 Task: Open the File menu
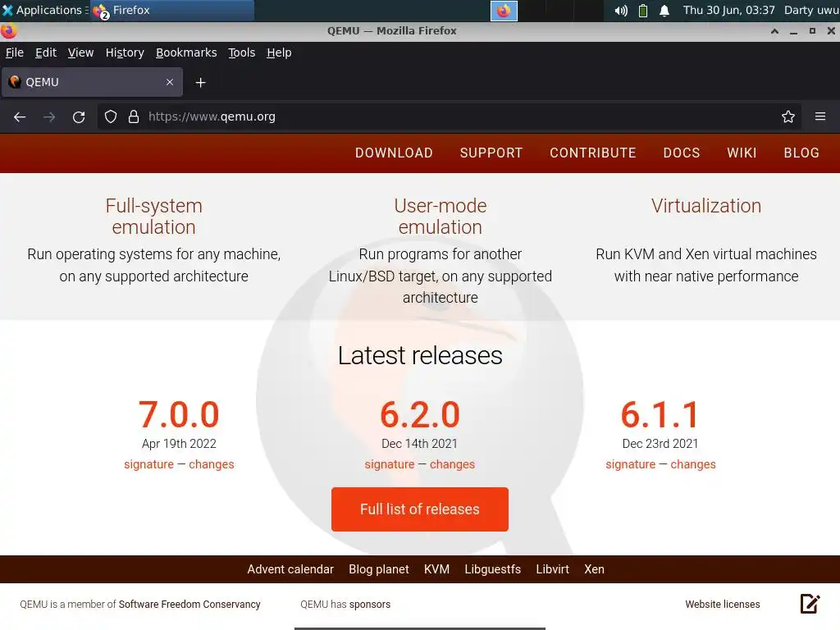tap(15, 52)
